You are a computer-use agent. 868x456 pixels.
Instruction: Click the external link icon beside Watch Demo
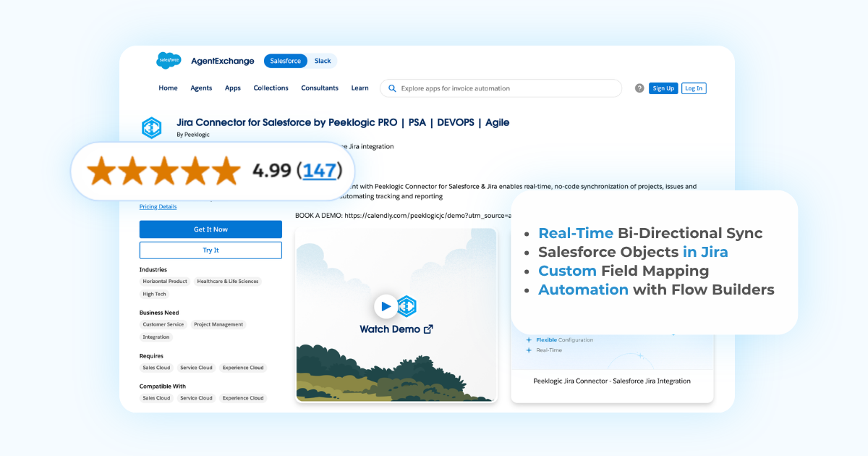pos(428,329)
